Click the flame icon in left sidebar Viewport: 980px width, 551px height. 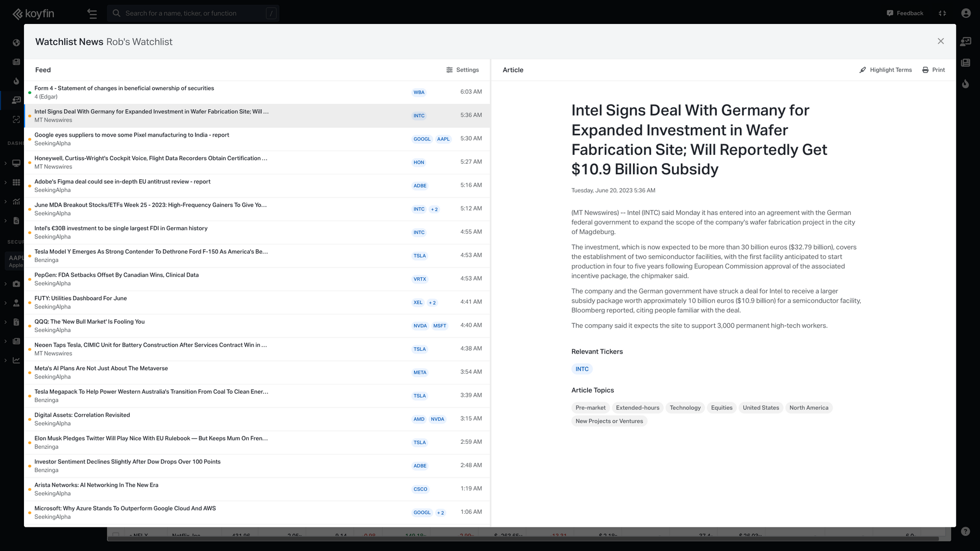[16, 81]
